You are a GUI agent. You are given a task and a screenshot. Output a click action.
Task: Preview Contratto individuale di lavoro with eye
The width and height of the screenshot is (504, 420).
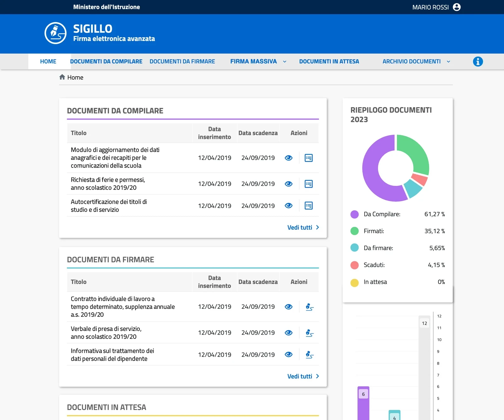click(x=289, y=307)
